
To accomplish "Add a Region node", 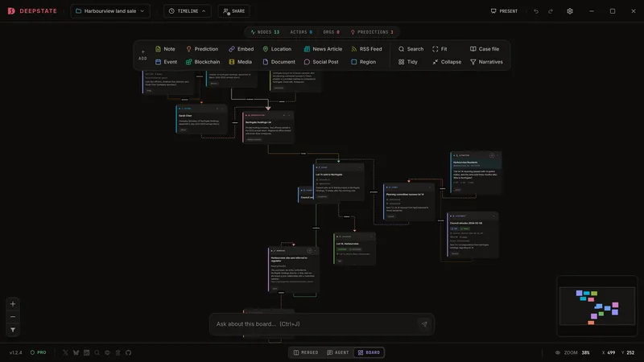I will pos(364,62).
